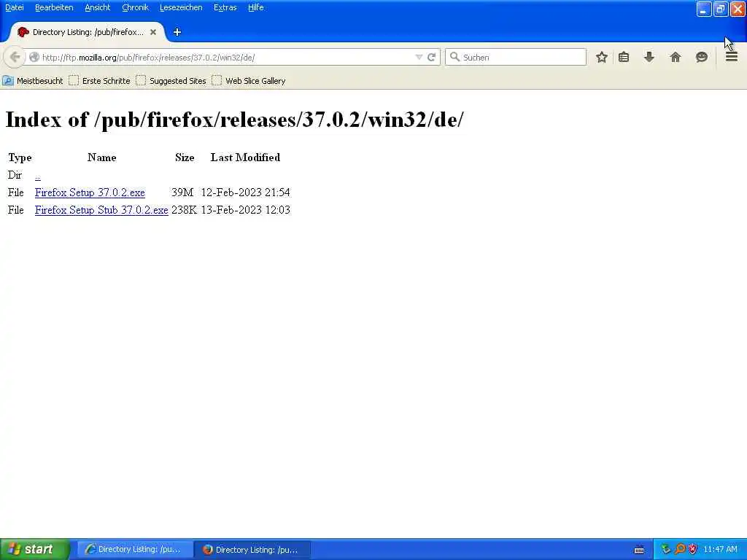Click the Index of page heading
The height and width of the screenshot is (560, 747).
234,119
